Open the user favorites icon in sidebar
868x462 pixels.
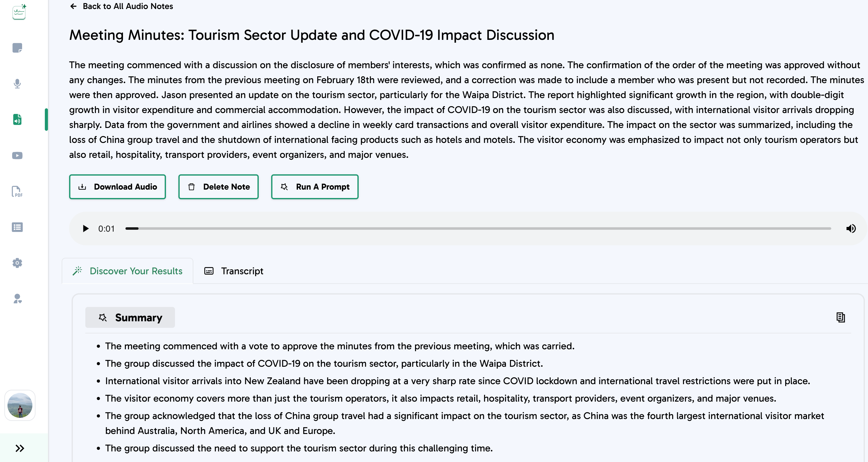point(17,299)
